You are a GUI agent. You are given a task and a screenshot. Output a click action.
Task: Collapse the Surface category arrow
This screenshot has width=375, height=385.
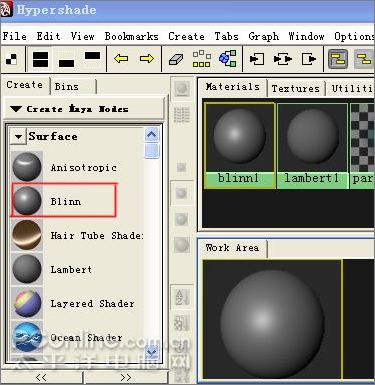click(x=18, y=137)
